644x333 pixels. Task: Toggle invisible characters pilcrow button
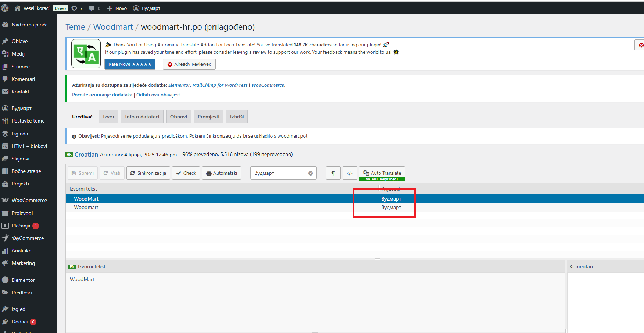(333, 173)
